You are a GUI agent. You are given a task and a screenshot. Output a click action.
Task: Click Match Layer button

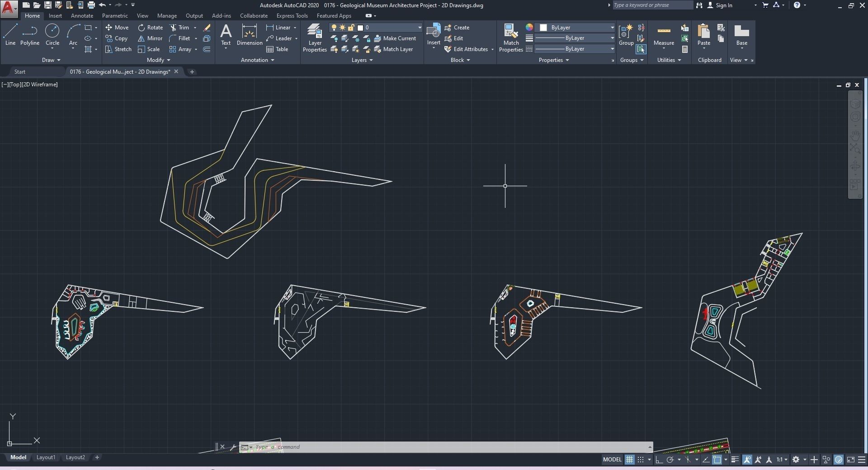[394, 49]
